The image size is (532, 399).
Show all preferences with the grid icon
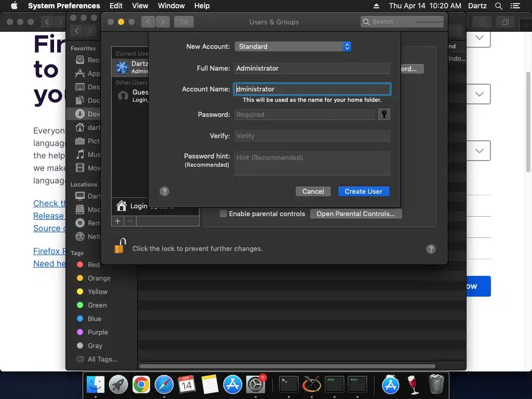coord(183,22)
